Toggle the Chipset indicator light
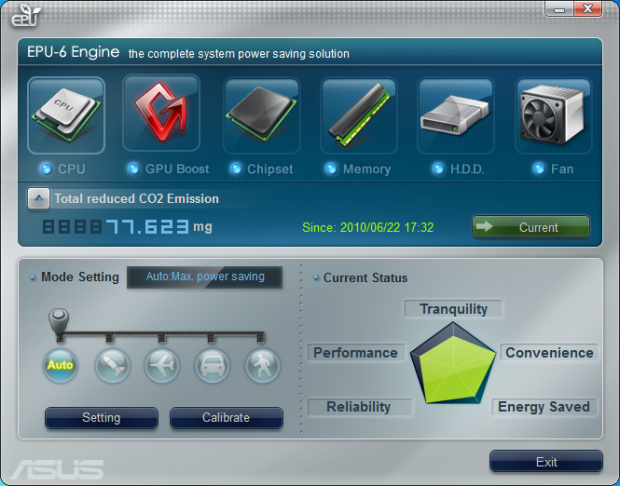620x486 pixels. pyautogui.click(x=236, y=169)
